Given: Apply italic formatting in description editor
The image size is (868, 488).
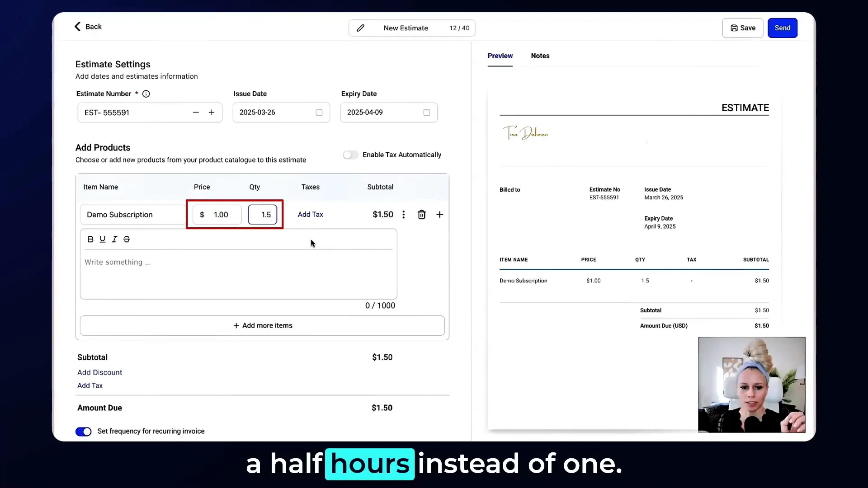Looking at the screenshot, I should pos(114,239).
